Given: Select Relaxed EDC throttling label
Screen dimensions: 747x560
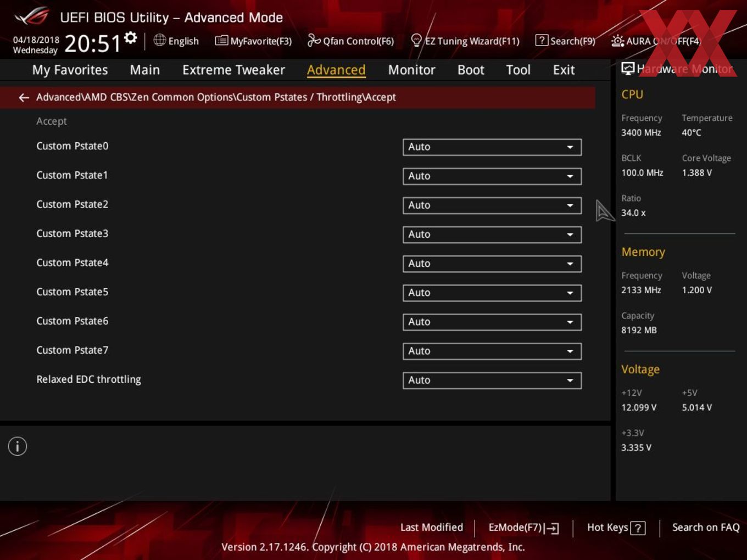Looking at the screenshot, I should click(x=88, y=379).
